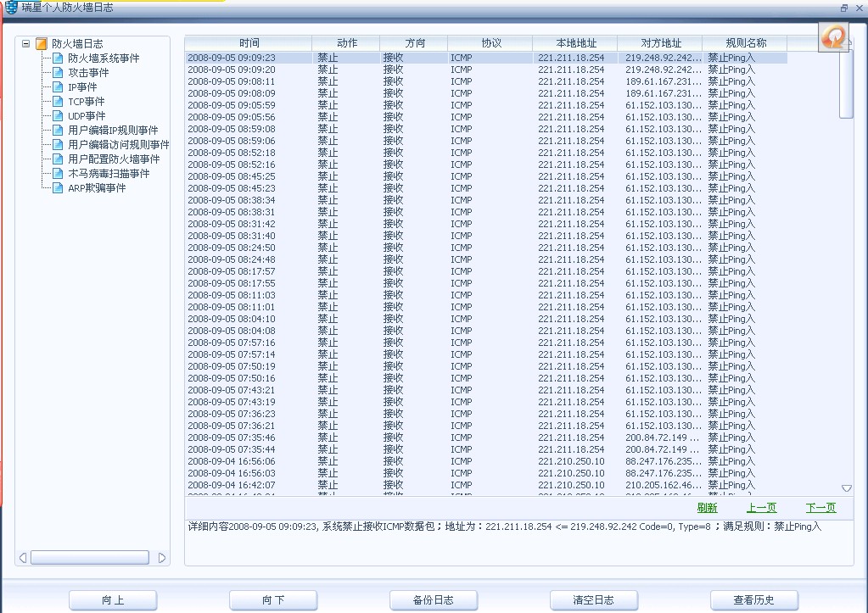Click the 防火墙系统事件 document icon
This screenshot has width=868, height=613.
58,59
